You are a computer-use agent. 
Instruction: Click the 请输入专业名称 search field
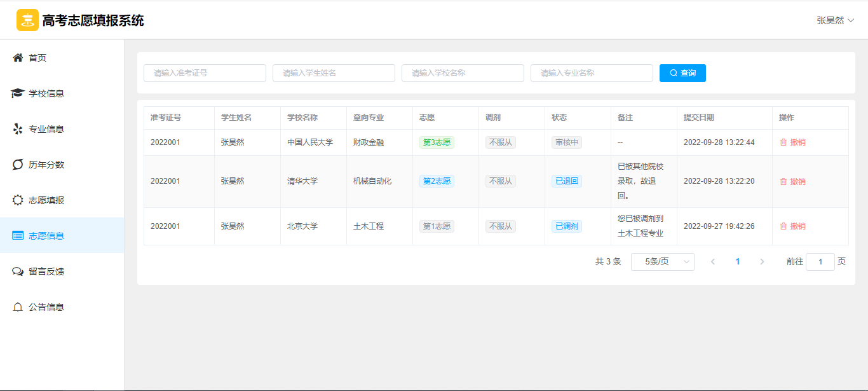(592, 73)
